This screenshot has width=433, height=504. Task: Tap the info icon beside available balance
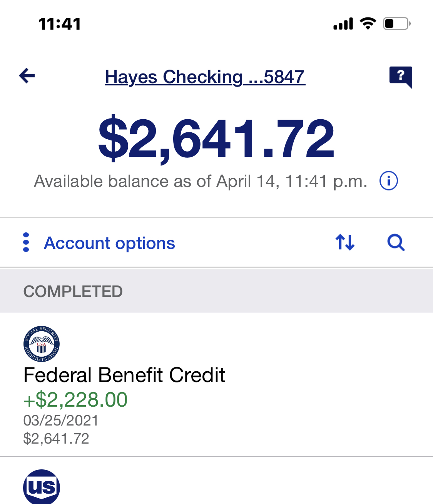(x=389, y=181)
